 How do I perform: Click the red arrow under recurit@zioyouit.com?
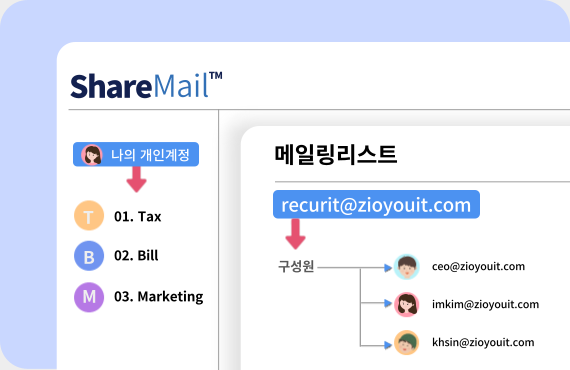(x=296, y=234)
